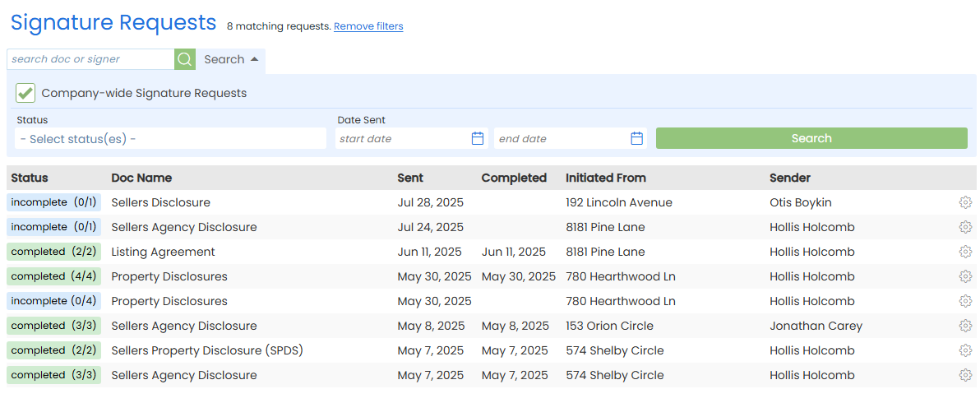Open the Select status(es) dropdown
Image resolution: width=980 pixels, height=403 pixels.
point(170,139)
